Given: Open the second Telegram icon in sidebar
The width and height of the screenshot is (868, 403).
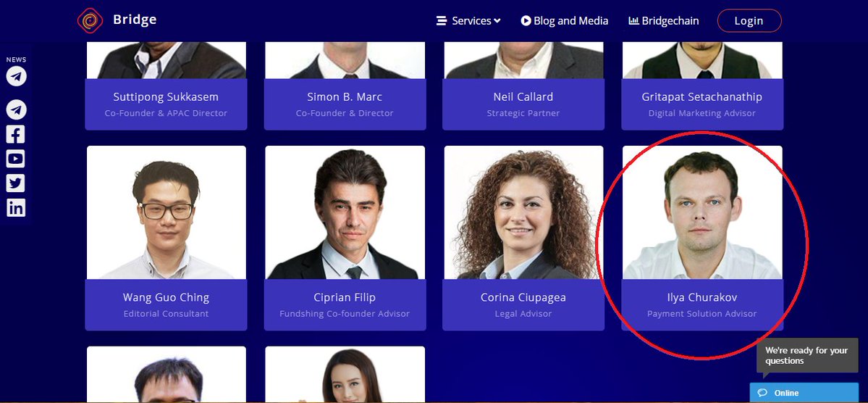Looking at the screenshot, I should pos(16,109).
